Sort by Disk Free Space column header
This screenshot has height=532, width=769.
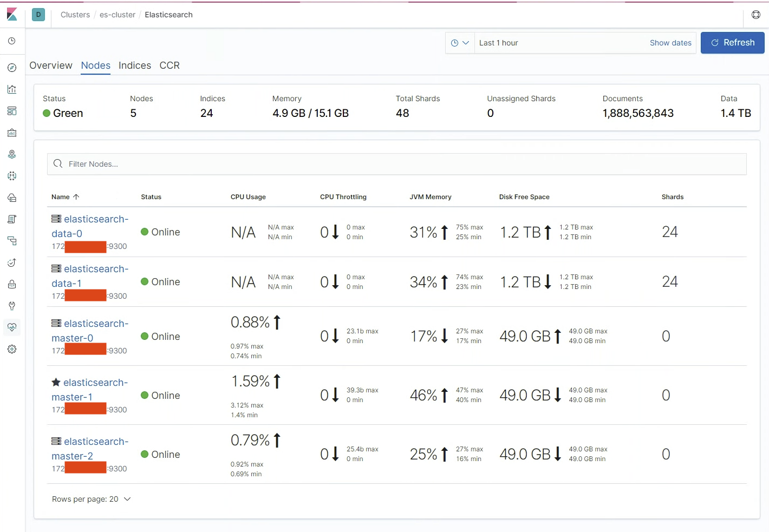[x=524, y=197]
